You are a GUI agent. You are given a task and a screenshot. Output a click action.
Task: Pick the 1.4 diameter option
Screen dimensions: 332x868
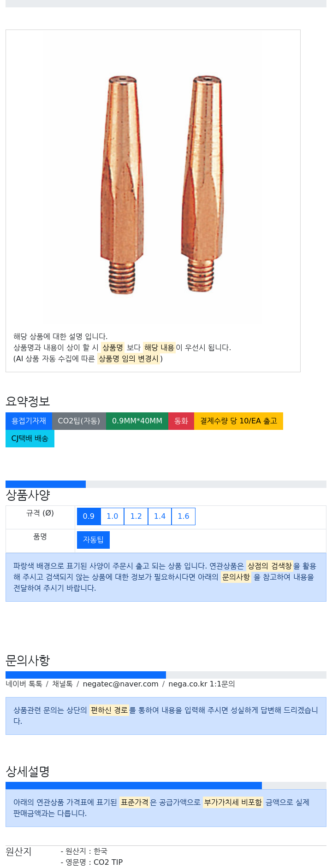click(160, 516)
